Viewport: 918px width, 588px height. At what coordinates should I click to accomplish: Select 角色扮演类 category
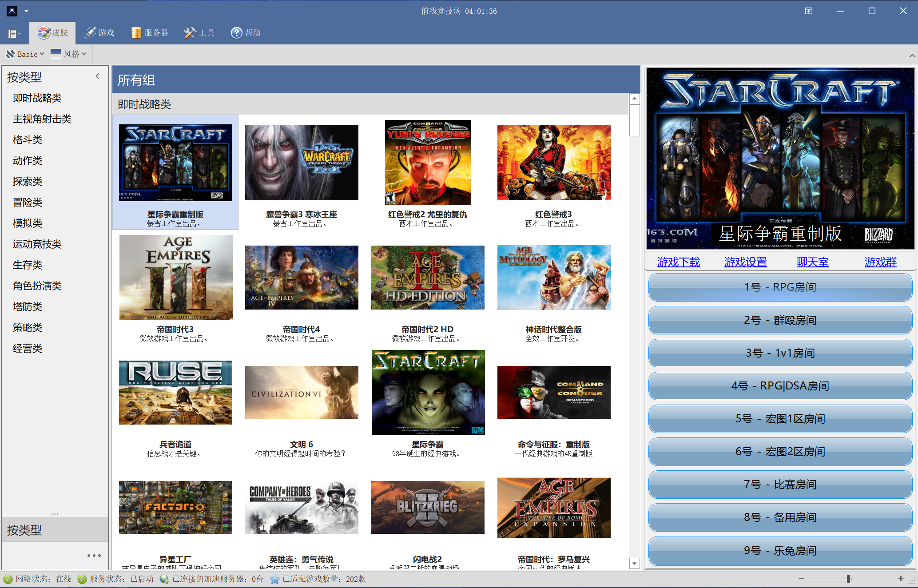(37, 286)
